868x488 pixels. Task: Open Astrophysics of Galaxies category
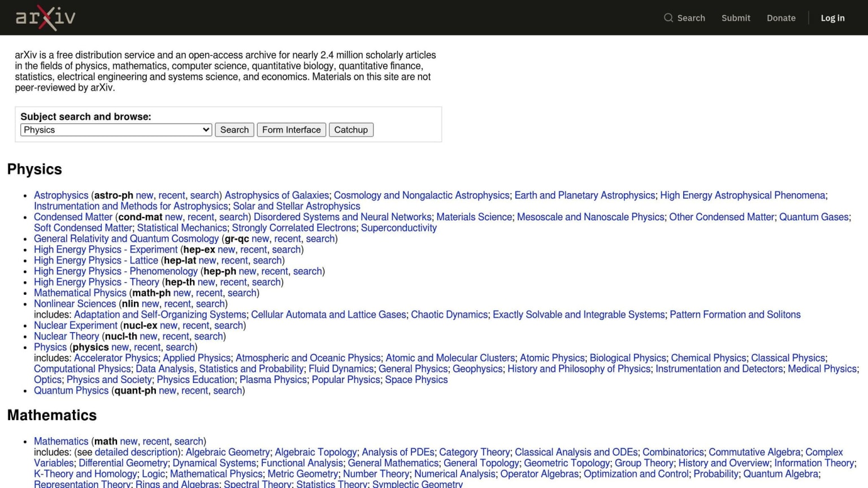pyautogui.click(x=277, y=195)
